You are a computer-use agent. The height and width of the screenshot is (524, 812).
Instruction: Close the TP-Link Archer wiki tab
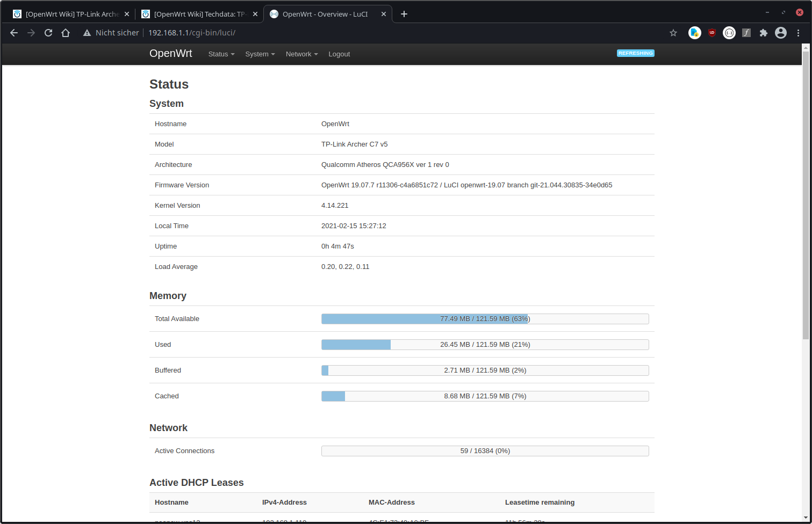point(127,14)
